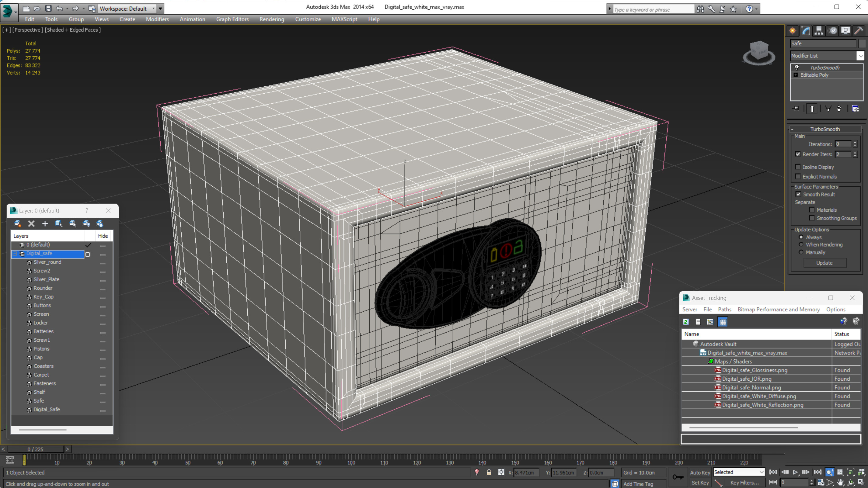Open the Modifier List dropdown
This screenshot has width=868, height=488.
pos(860,55)
